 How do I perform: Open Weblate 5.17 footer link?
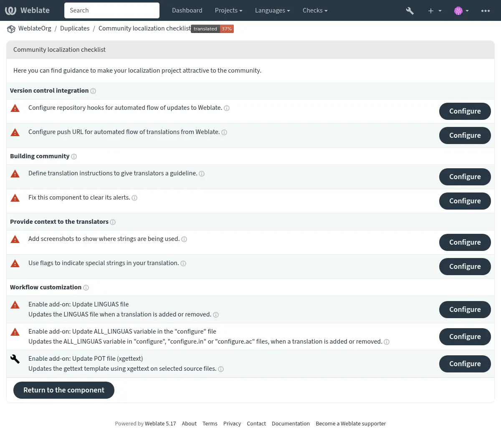coord(160,423)
